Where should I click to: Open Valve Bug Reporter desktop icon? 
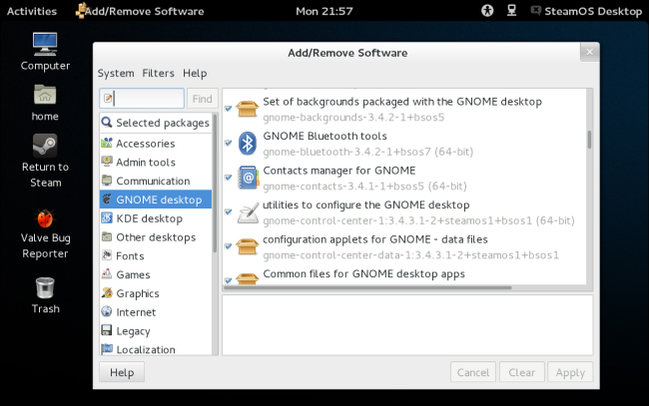(x=45, y=219)
